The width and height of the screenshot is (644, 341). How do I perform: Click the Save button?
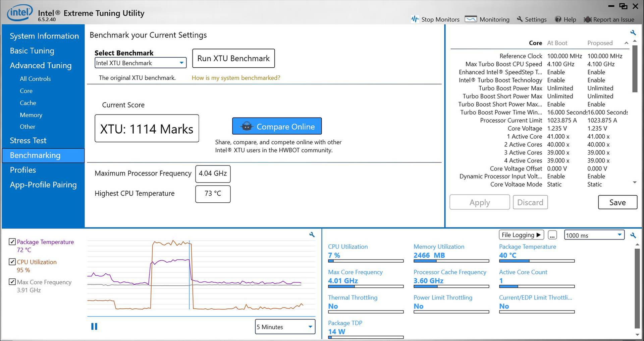point(618,202)
